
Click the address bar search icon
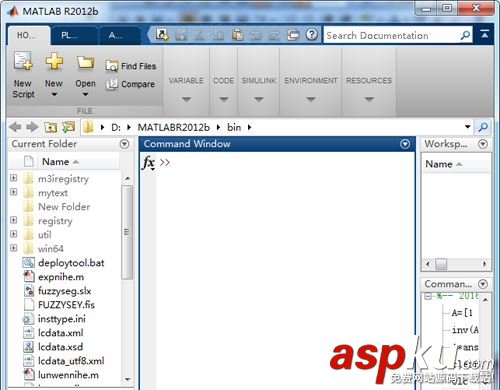pos(483,127)
